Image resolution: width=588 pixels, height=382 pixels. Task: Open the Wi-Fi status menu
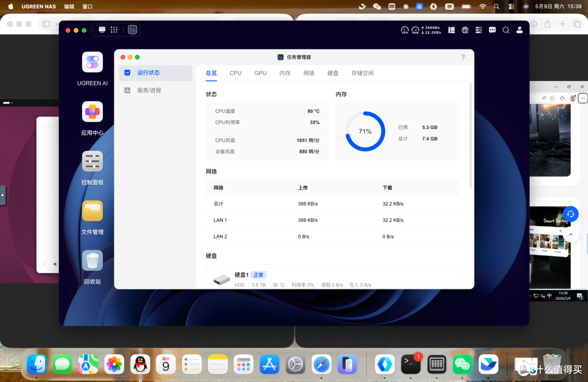[x=482, y=7]
